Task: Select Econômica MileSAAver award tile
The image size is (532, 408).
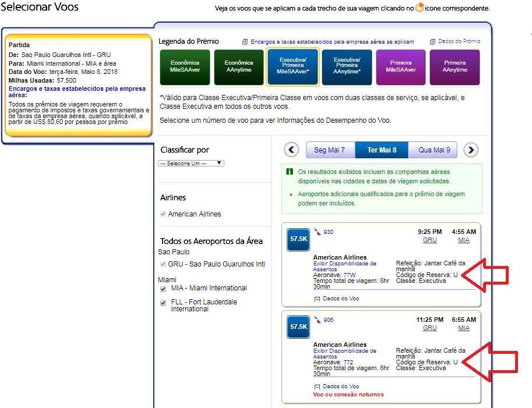Action: (x=185, y=67)
